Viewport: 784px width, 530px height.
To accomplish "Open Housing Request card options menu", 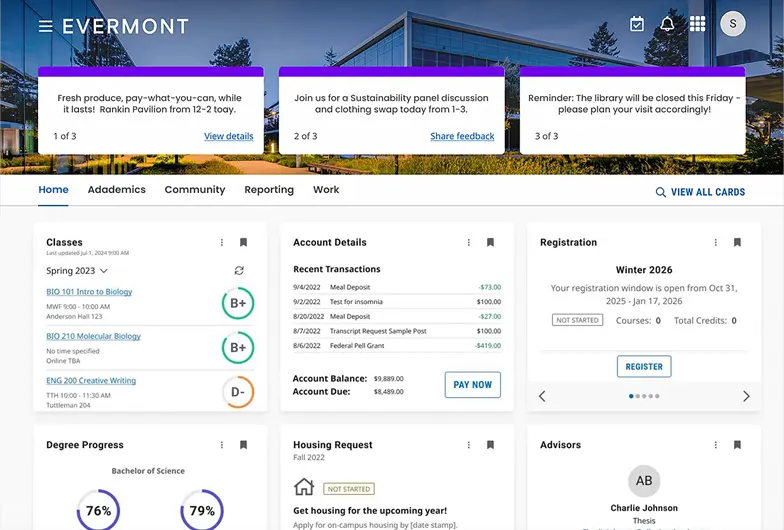I will (x=468, y=445).
